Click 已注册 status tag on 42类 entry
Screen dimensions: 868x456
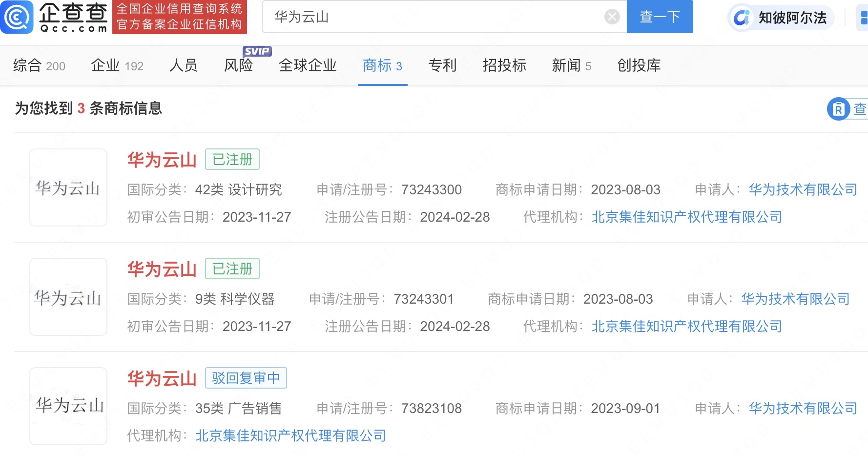232,159
